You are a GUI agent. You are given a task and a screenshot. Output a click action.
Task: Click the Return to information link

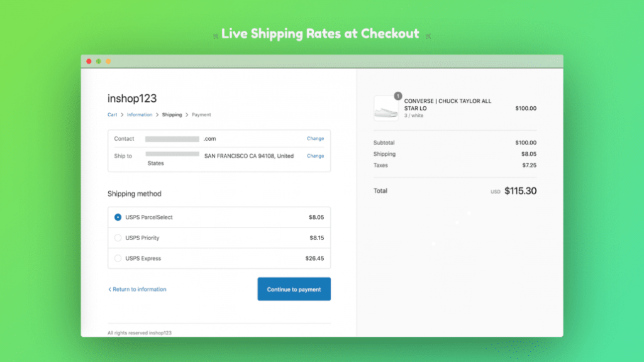[x=137, y=290]
